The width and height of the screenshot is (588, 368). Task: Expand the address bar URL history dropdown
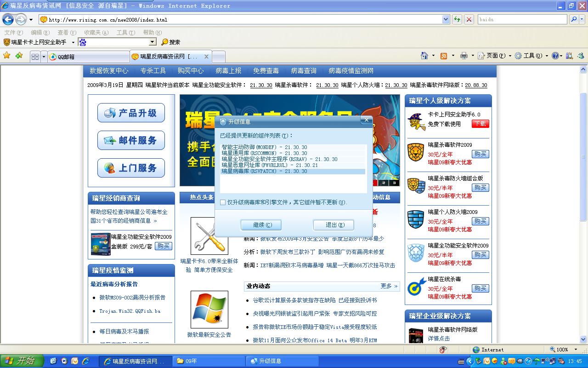(x=446, y=19)
